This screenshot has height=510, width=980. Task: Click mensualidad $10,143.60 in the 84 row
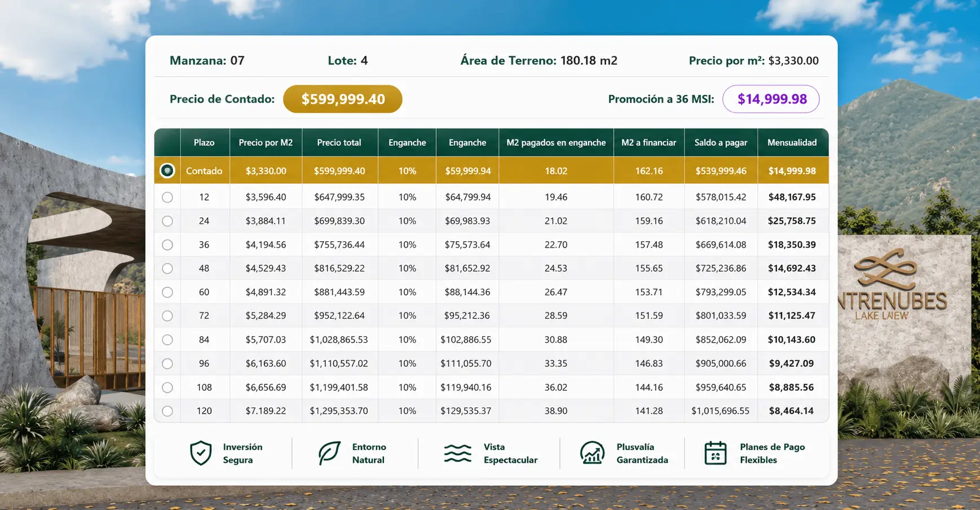point(792,340)
